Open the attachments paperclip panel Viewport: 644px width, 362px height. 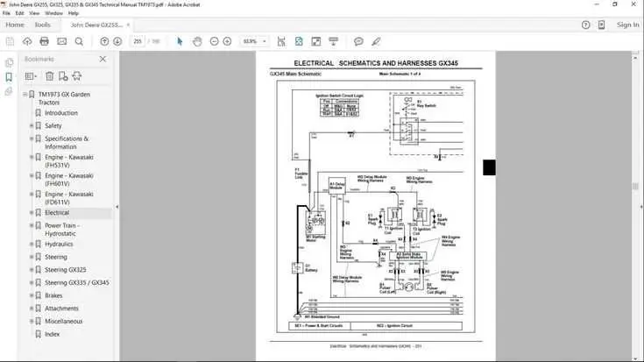tap(9, 91)
